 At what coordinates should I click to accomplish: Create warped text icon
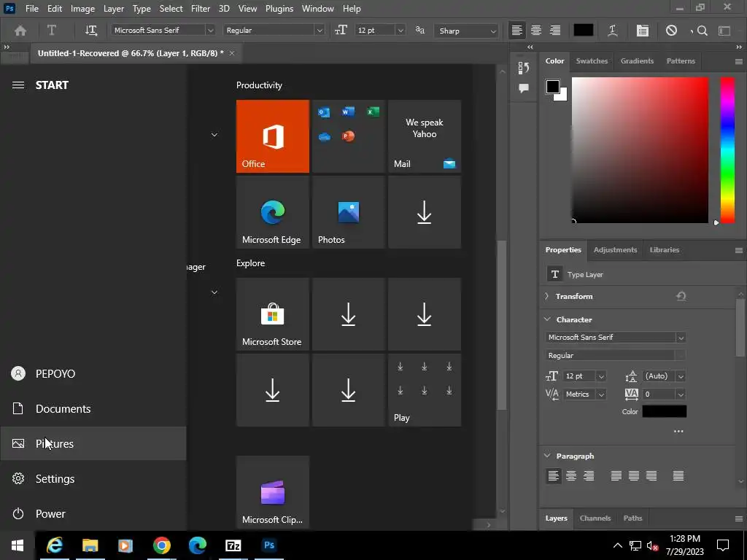613,31
